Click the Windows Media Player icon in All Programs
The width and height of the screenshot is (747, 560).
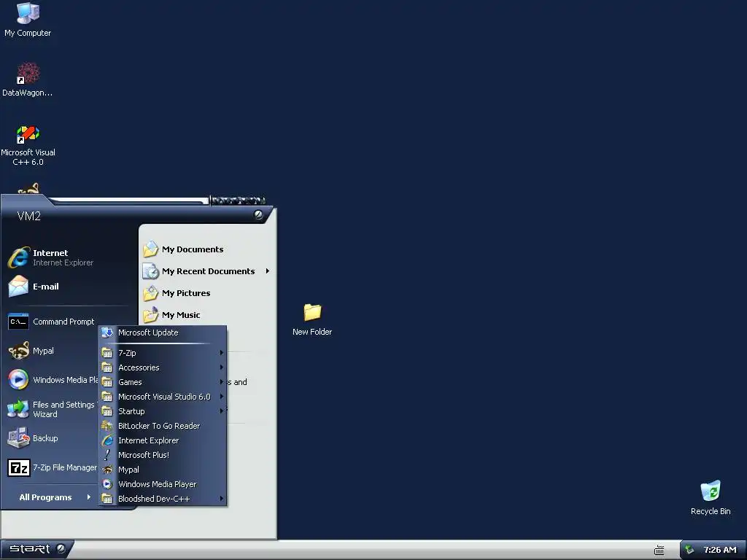107,484
